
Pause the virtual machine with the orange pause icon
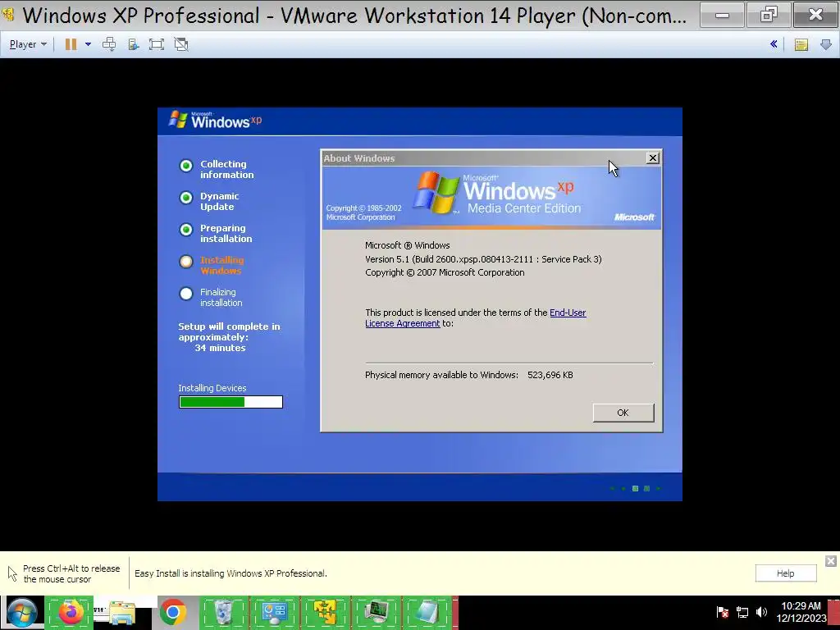click(71, 44)
